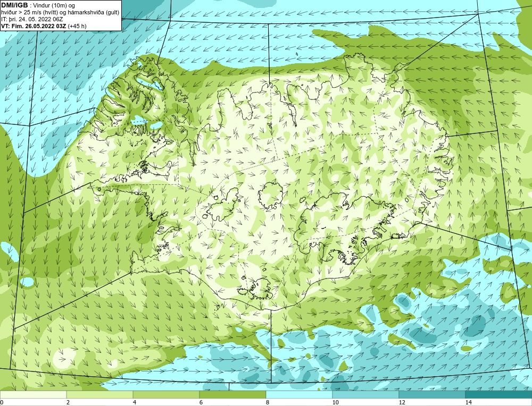Click the 'VT: Fim. 26.05.2022 03Z' valid time

(x=34, y=26)
